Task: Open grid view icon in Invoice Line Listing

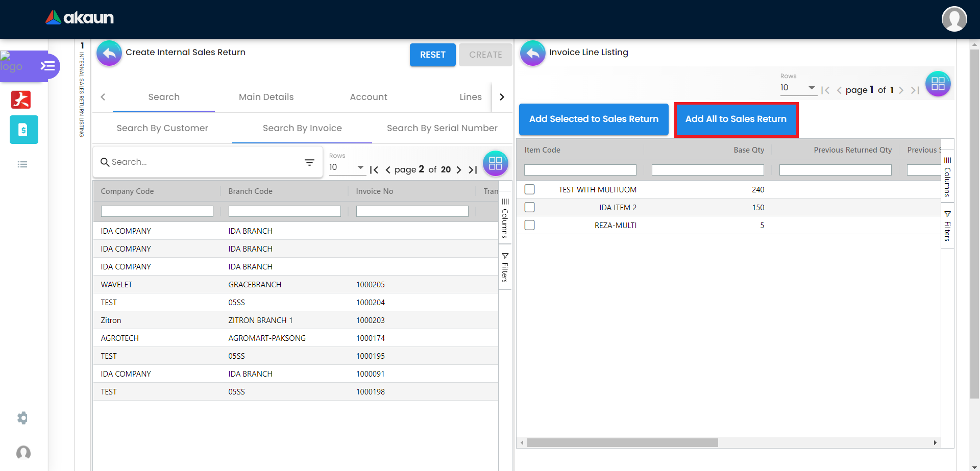Action: [x=938, y=84]
